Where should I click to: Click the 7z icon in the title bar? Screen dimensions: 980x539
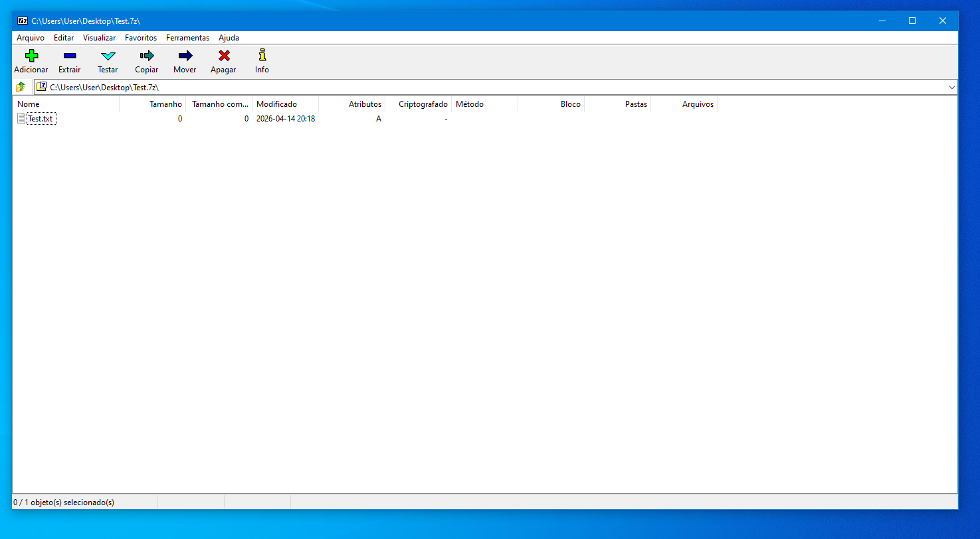[x=23, y=21]
